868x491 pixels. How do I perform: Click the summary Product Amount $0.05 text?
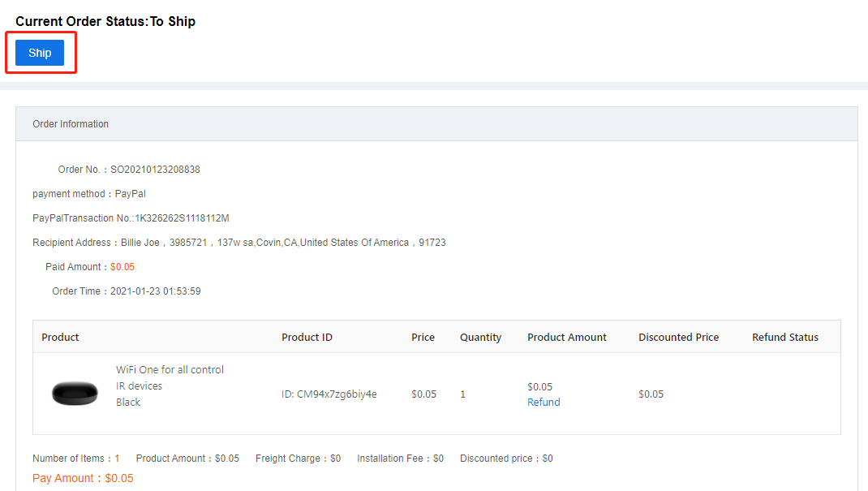(x=187, y=459)
